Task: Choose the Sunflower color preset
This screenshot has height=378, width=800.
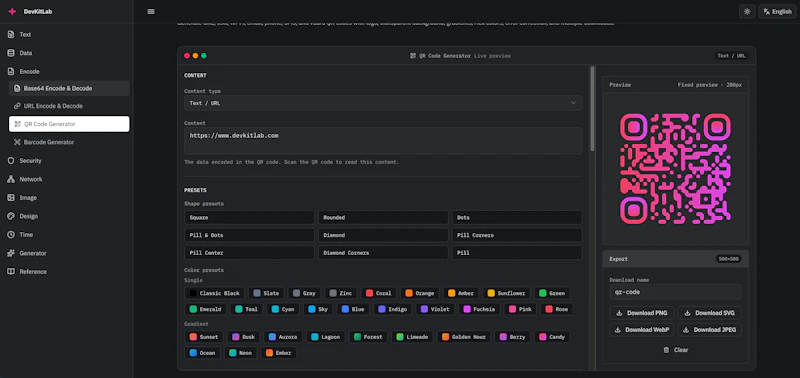Action: tap(507, 293)
